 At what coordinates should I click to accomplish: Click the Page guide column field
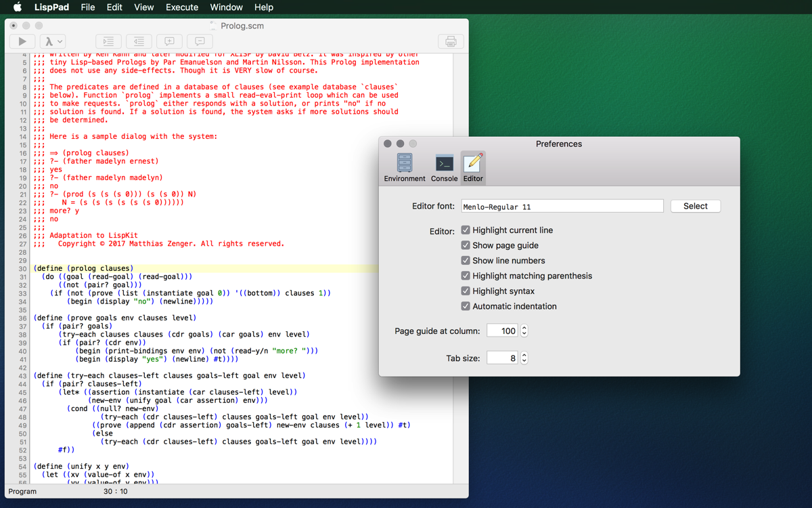pyautogui.click(x=503, y=331)
